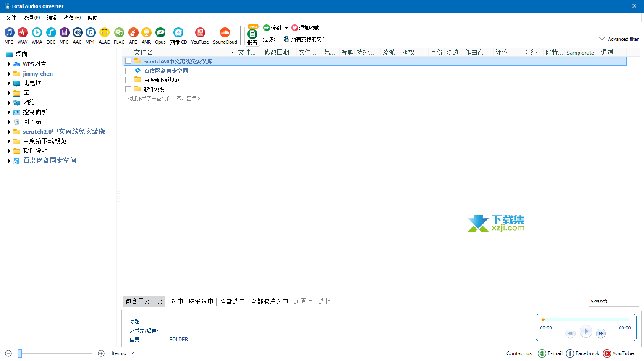This screenshot has width=644, height=361.
Task: Toggle the 包含子文件夹 option
Action: tap(144, 301)
